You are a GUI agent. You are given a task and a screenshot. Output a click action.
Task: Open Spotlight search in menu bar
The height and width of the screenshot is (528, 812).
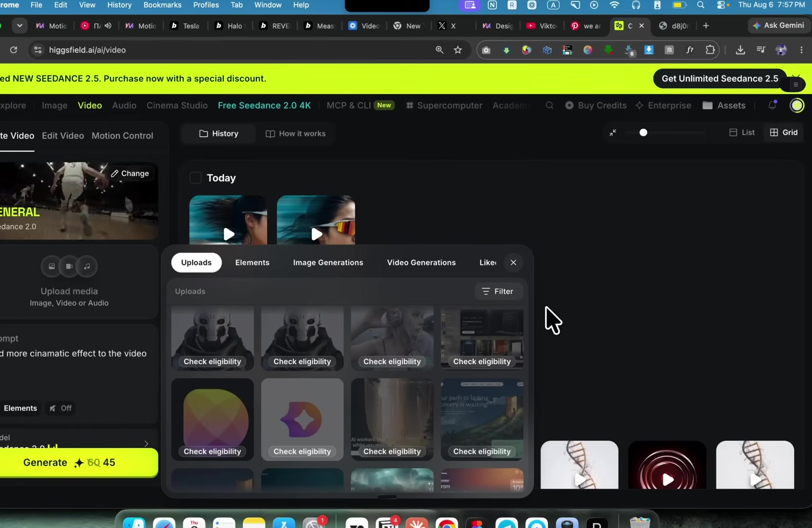pyautogui.click(x=701, y=5)
